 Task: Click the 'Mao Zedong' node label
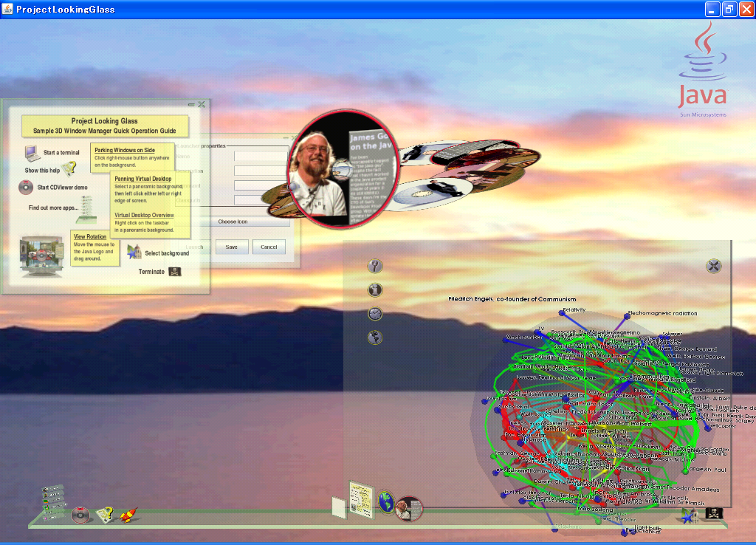[x=595, y=509]
